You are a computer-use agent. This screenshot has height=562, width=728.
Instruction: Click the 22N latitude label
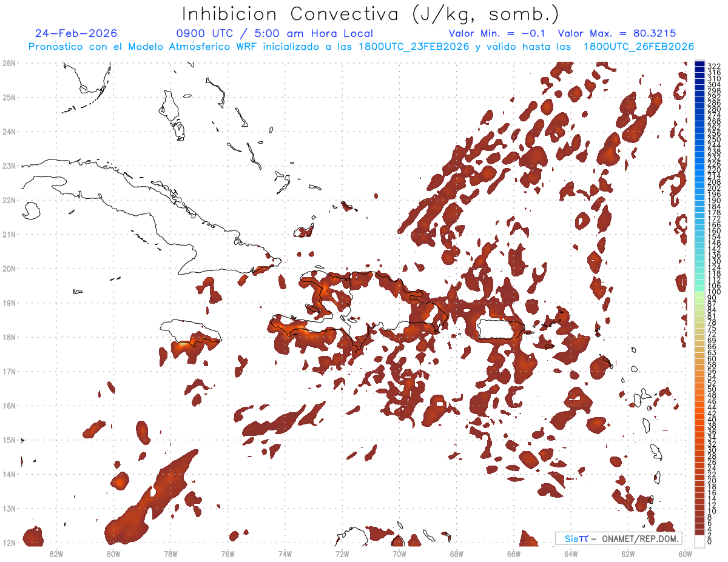point(8,199)
